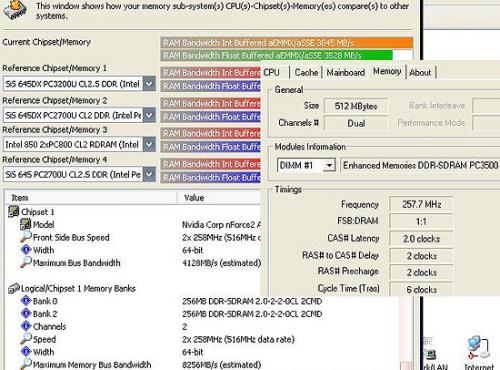The image size is (500, 370).
Task: Click the Front Side Bus Speed magnifier icon
Action: pyautogui.click(x=26, y=237)
